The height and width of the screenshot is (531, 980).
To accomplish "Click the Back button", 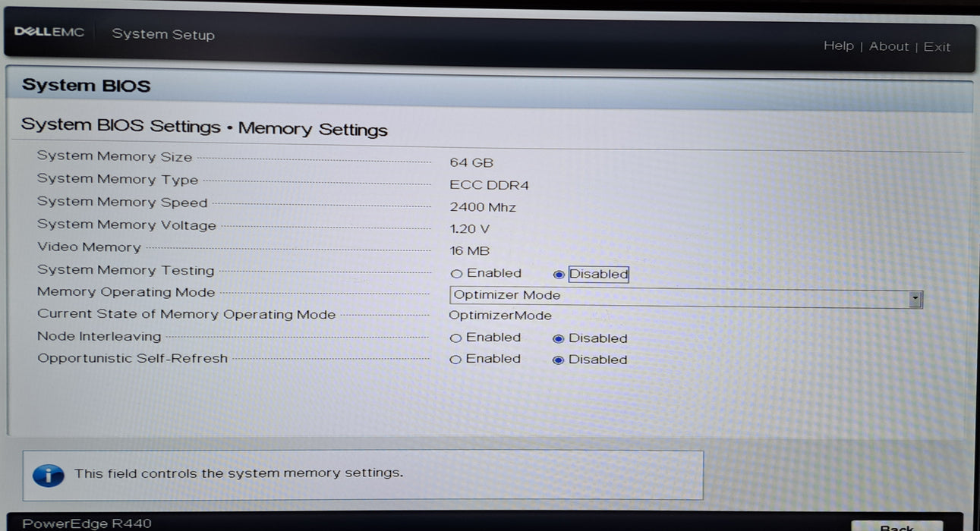I will coord(896,526).
